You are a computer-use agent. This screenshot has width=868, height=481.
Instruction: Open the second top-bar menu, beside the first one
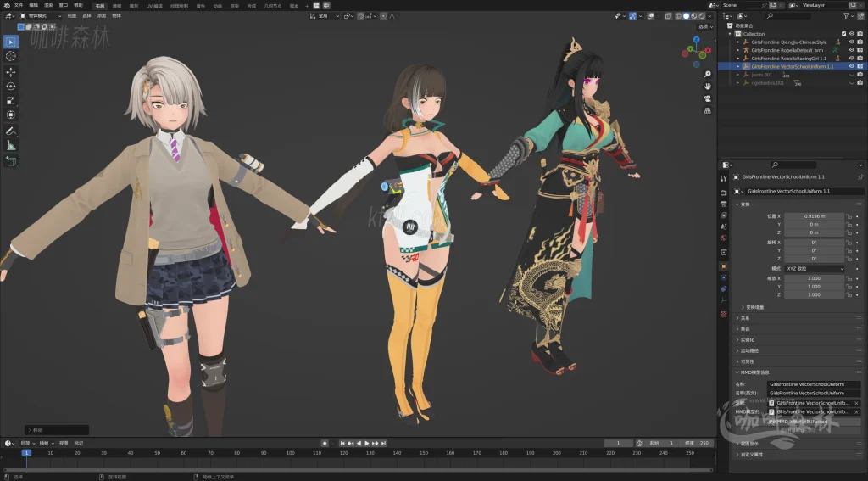33,5
